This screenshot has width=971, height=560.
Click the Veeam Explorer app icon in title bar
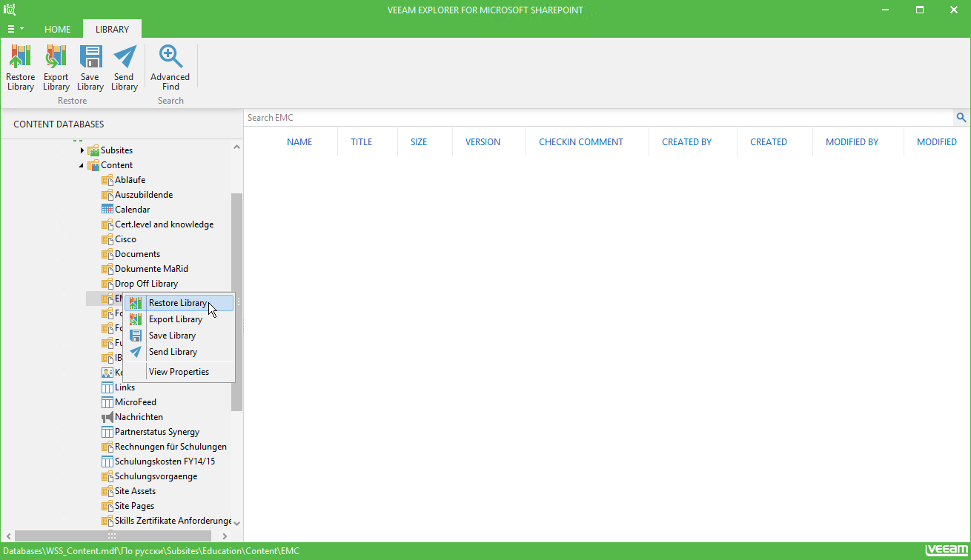pos(10,10)
